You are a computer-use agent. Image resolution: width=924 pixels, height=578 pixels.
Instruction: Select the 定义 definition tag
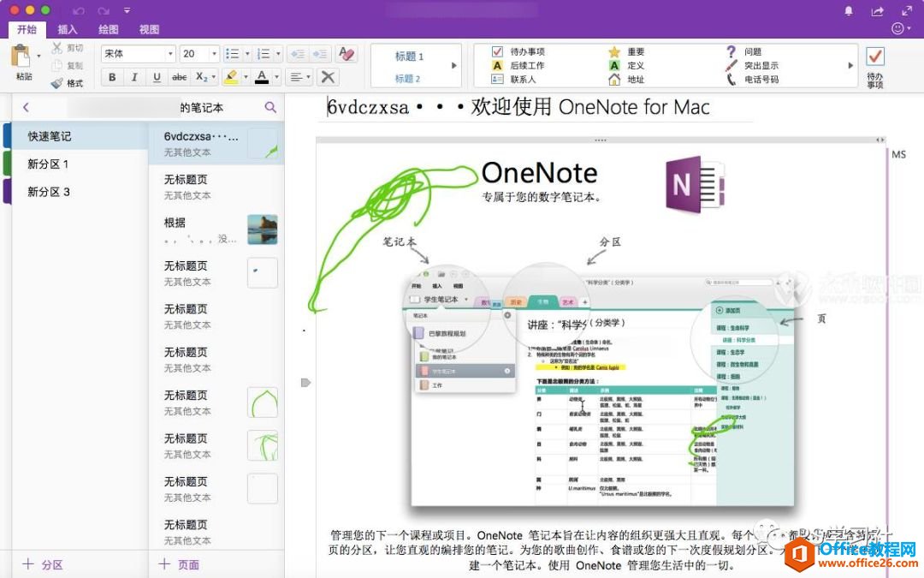click(x=626, y=65)
